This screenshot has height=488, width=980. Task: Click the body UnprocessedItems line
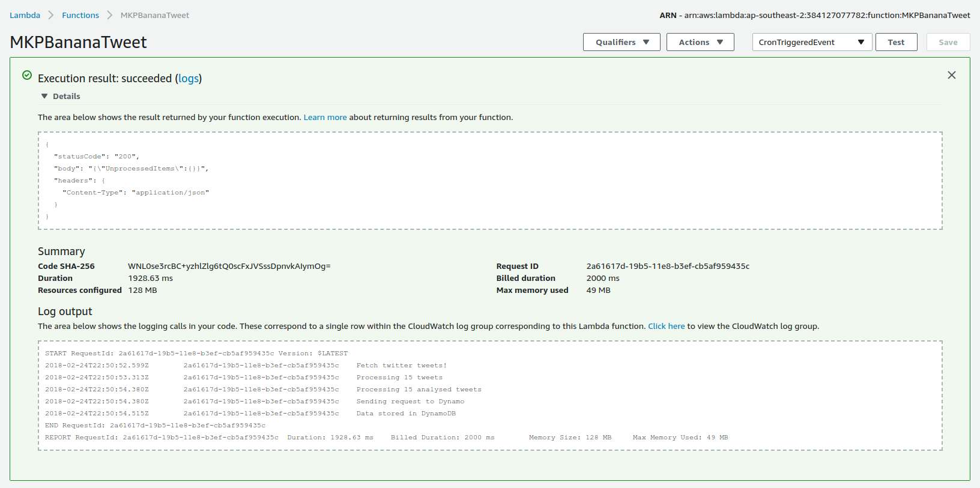click(131, 169)
